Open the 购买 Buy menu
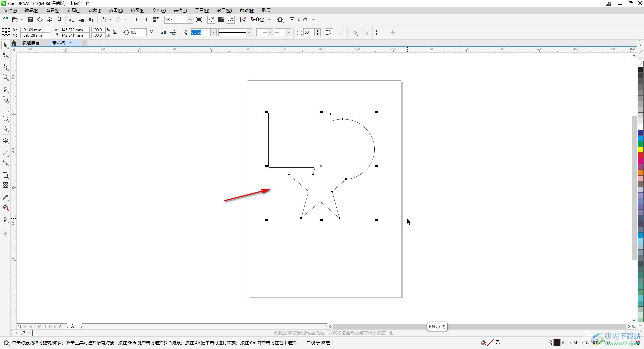 [266, 10]
